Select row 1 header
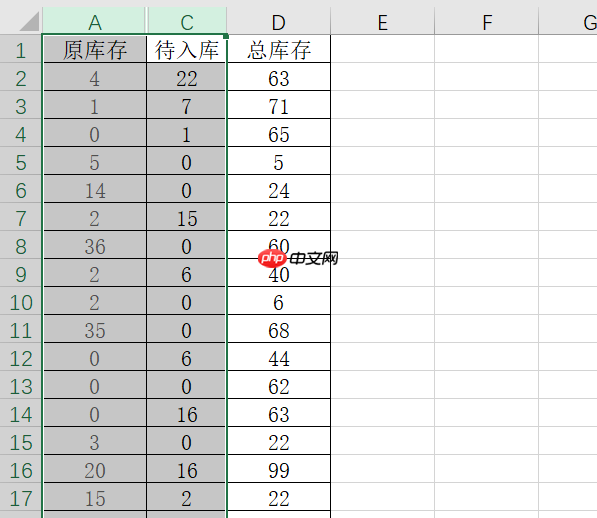This screenshot has height=518, width=597. 21,49
